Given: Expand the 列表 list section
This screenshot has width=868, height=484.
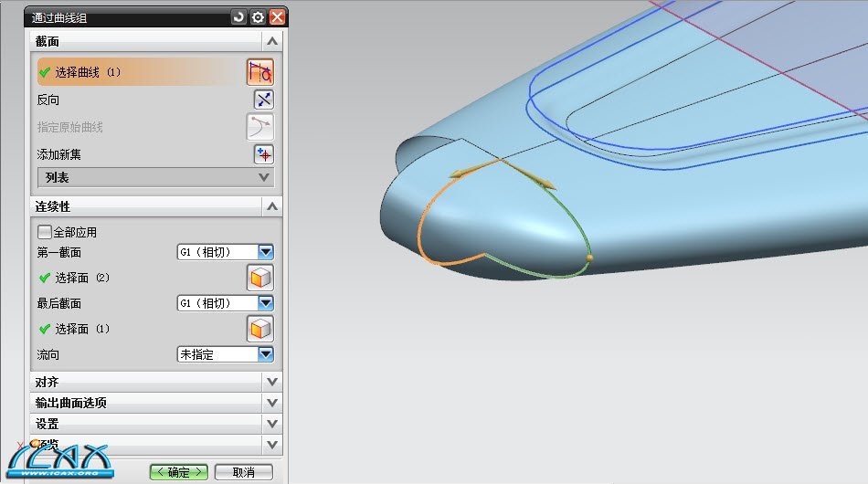Looking at the screenshot, I should (264, 177).
